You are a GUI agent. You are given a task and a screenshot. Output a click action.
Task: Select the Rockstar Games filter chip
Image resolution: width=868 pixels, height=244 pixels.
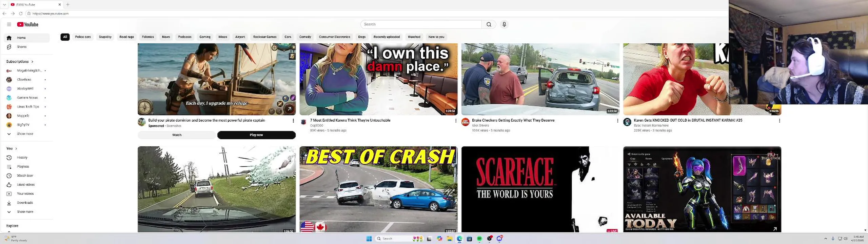pyautogui.click(x=265, y=37)
